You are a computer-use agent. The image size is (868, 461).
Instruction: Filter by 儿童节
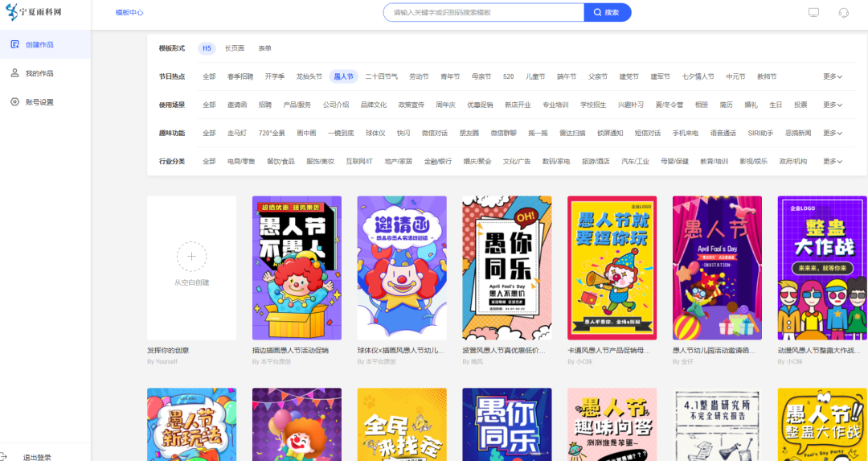[535, 76]
